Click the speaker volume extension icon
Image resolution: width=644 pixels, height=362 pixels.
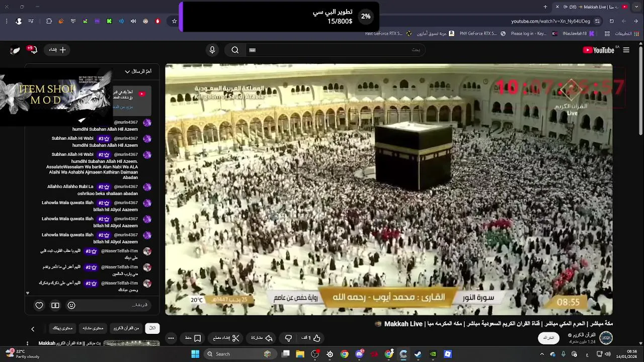[x=133, y=21]
